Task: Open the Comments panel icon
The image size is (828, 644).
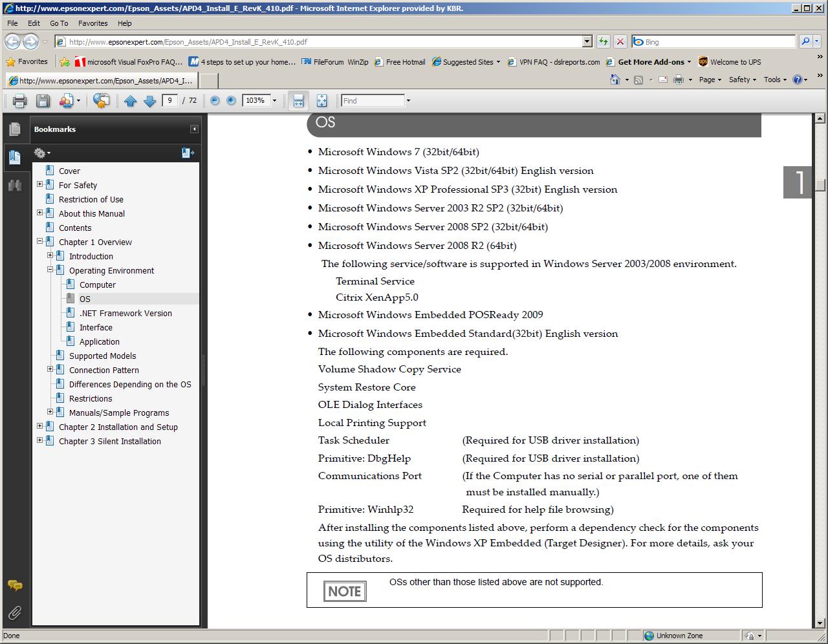Action: coord(15,586)
